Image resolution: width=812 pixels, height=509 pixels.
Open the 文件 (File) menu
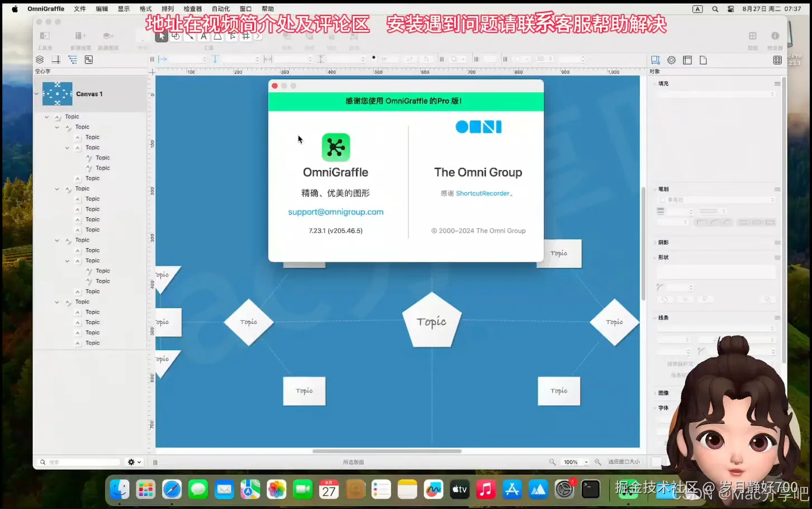point(80,9)
